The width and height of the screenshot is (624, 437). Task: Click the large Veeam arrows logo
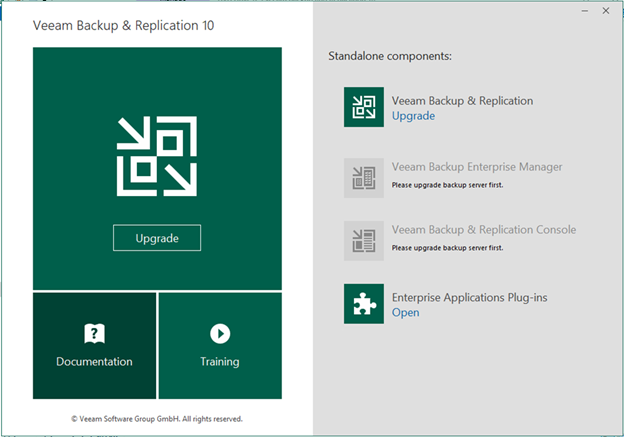pos(157,156)
